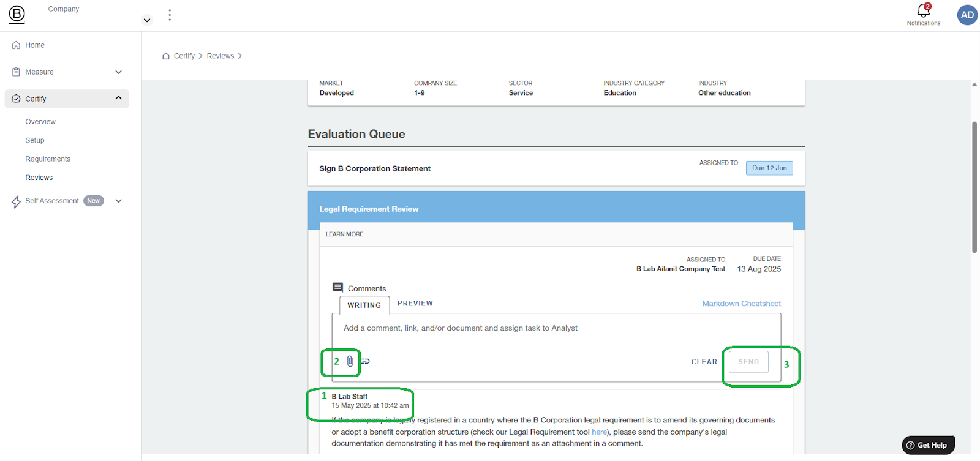980x461 pixels.
Task: Switch to the WRITING tab
Action: click(x=364, y=305)
